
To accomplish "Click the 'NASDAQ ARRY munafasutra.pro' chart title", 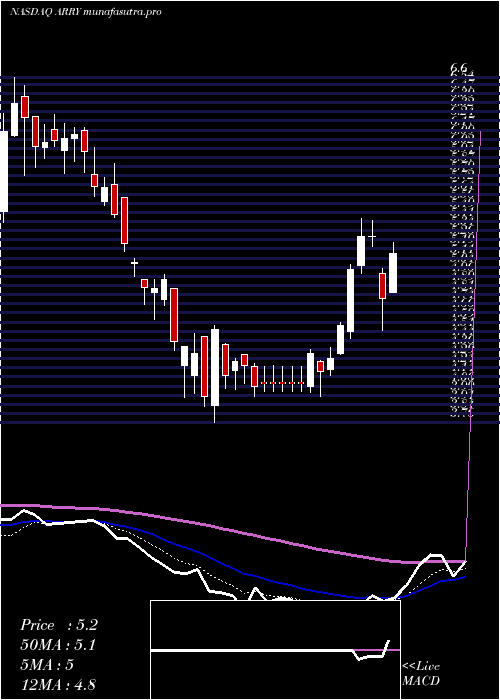I will click(85, 12).
